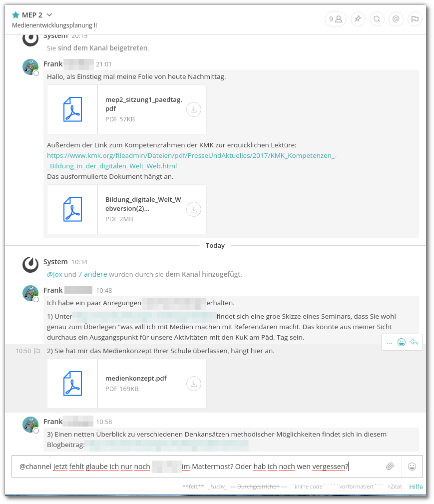The height and width of the screenshot is (504, 434).
Task: Open the more actions menu on the hovered post
Action: [390, 342]
